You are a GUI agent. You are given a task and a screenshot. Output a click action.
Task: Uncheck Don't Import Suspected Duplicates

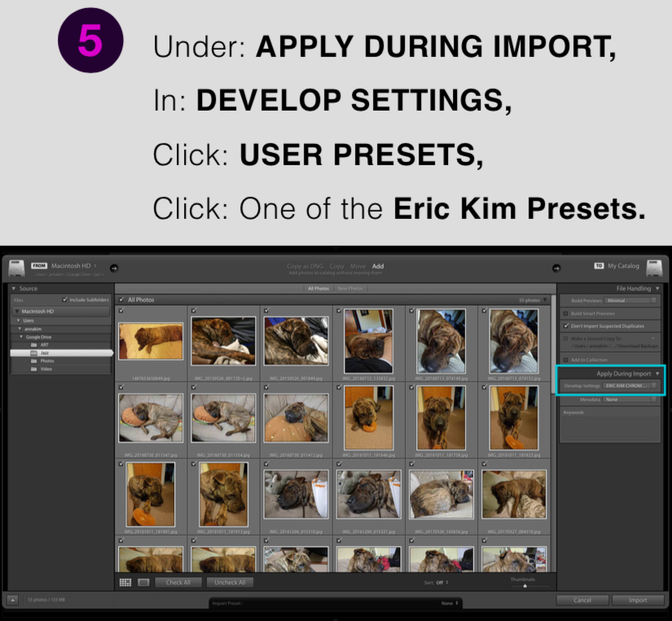[566, 326]
